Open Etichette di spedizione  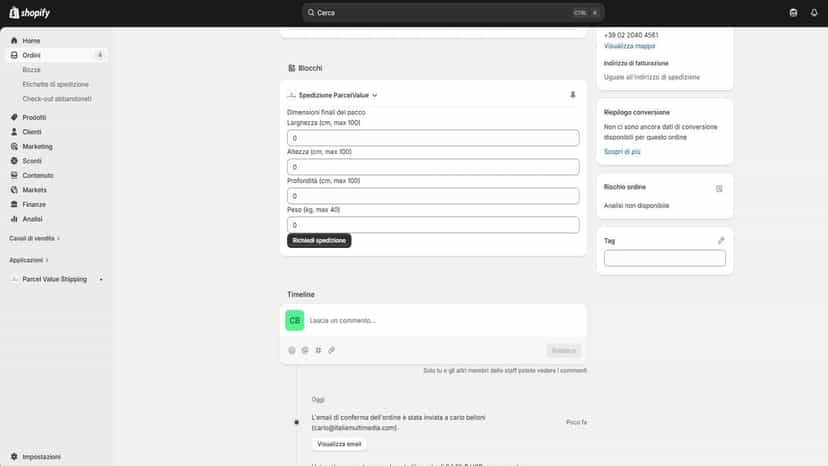pos(55,84)
